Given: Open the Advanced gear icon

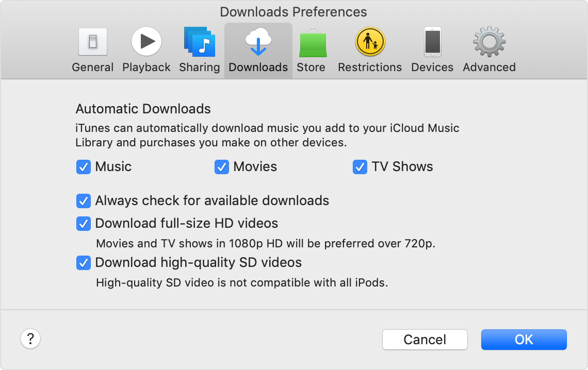Looking at the screenshot, I should [489, 42].
